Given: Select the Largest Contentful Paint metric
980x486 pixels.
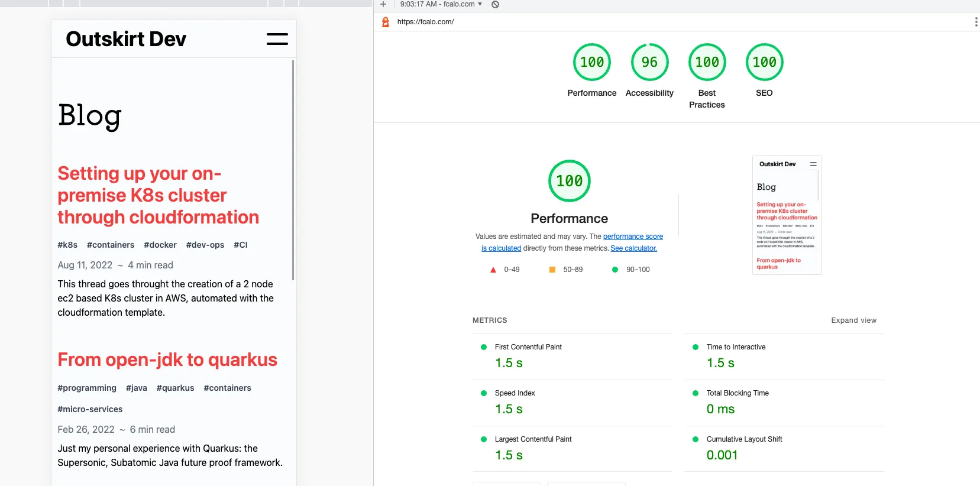Looking at the screenshot, I should (573, 449).
